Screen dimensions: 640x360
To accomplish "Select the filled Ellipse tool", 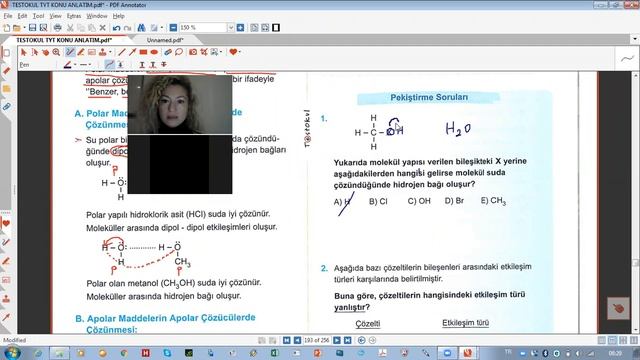I will click(x=154, y=52).
